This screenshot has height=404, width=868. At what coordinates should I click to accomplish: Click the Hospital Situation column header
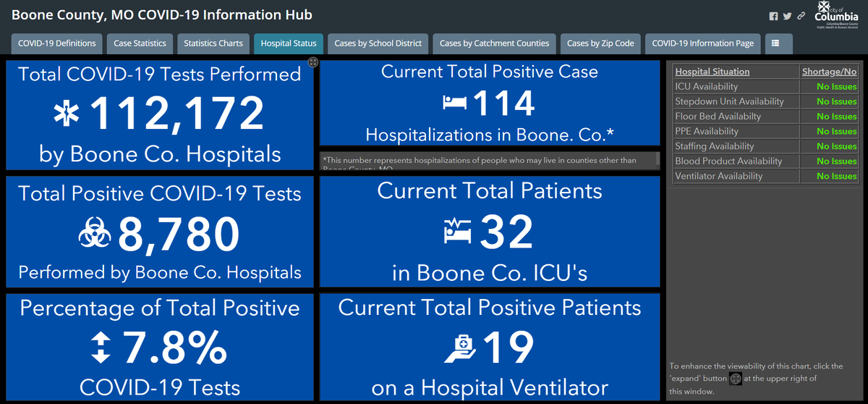pyautogui.click(x=712, y=72)
